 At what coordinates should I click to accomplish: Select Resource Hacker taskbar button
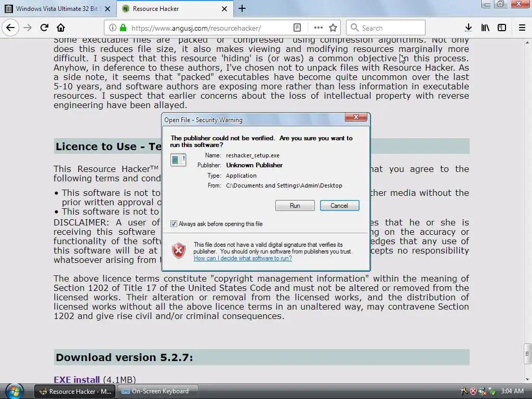75,392
